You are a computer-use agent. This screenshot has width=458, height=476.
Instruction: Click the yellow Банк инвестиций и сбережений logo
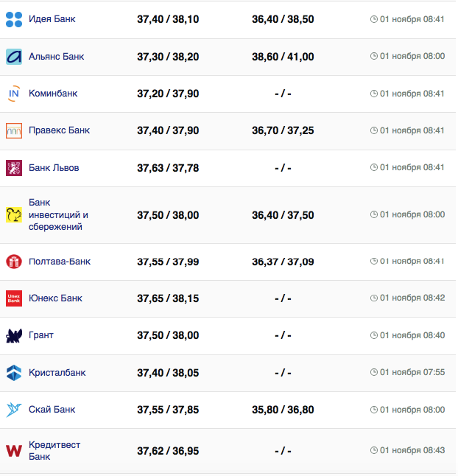click(14, 214)
